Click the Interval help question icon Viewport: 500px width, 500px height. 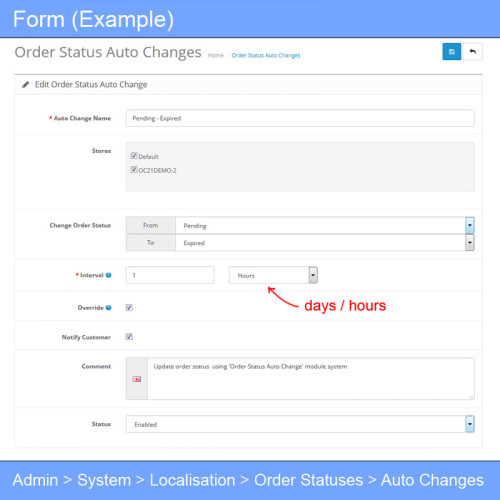pyautogui.click(x=108, y=275)
